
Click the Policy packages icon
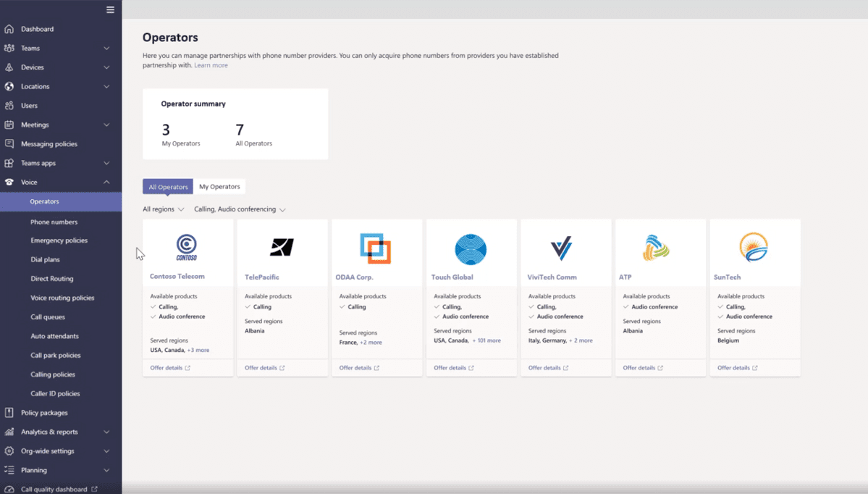tap(9, 413)
